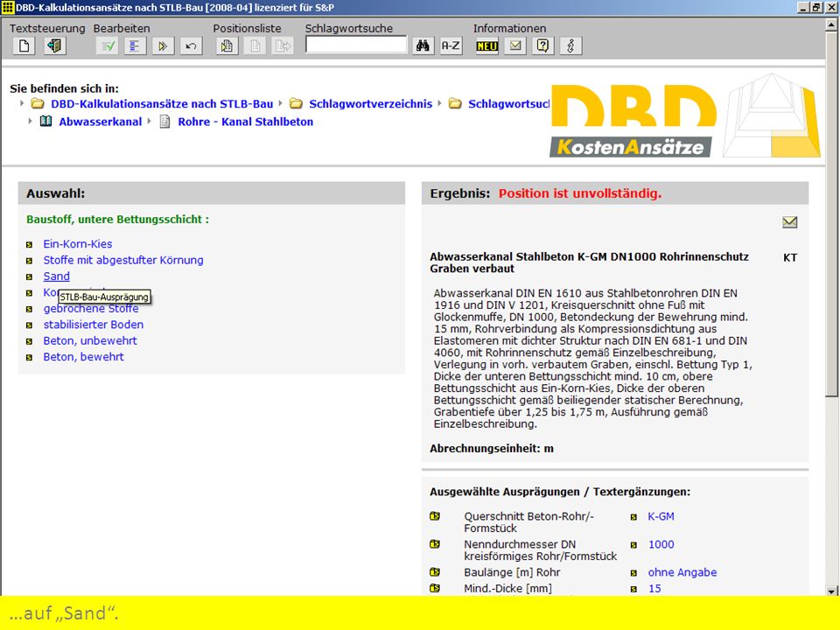Edit the Baulänge value 'ohne Angabe'
Viewport: 840px width, 630px height.
[682, 572]
